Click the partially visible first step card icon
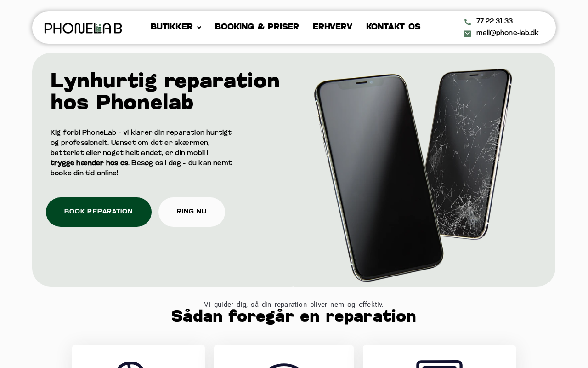The height and width of the screenshot is (368, 588). click(x=130, y=365)
